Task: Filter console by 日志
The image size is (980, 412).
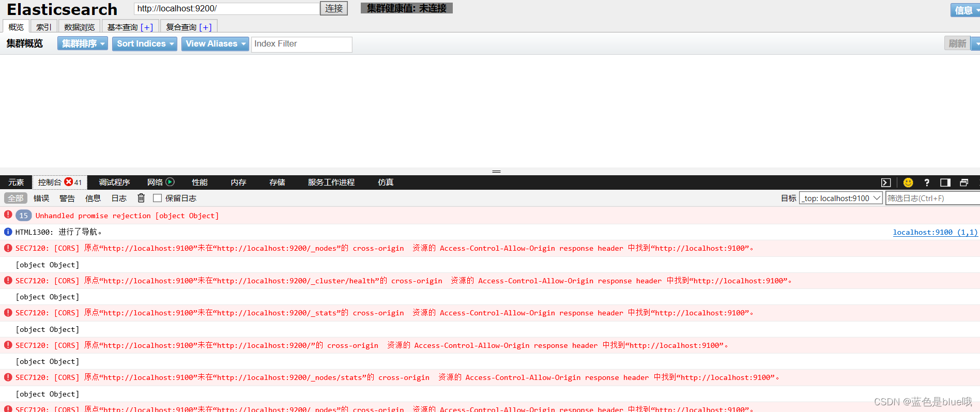Action: 119,198
